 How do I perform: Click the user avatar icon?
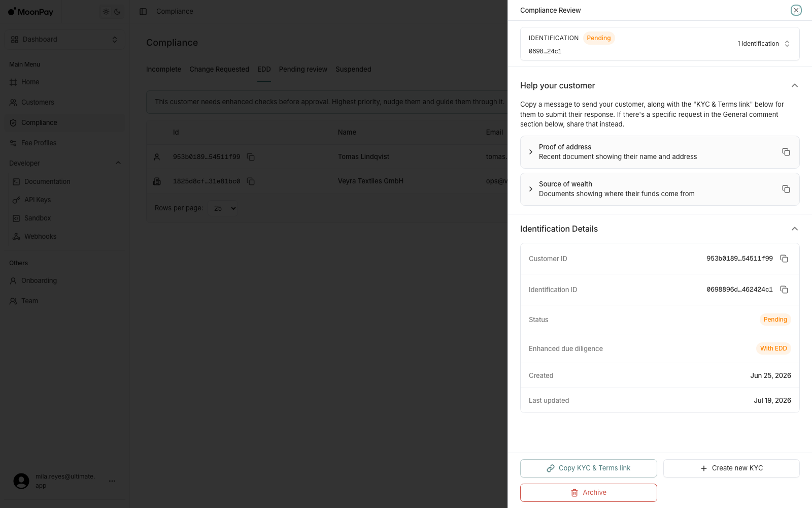[21, 481]
